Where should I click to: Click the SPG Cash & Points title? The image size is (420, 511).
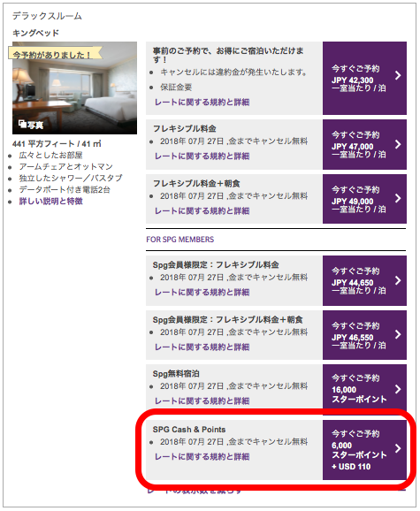coord(189,430)
